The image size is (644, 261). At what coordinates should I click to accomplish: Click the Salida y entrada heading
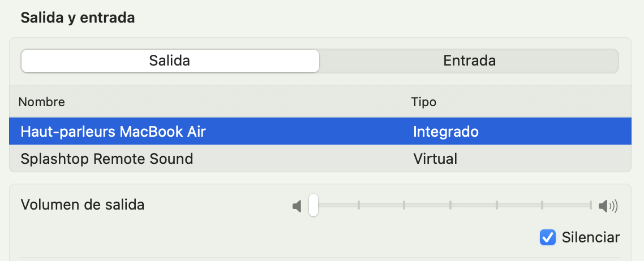(x=78, y=18)
